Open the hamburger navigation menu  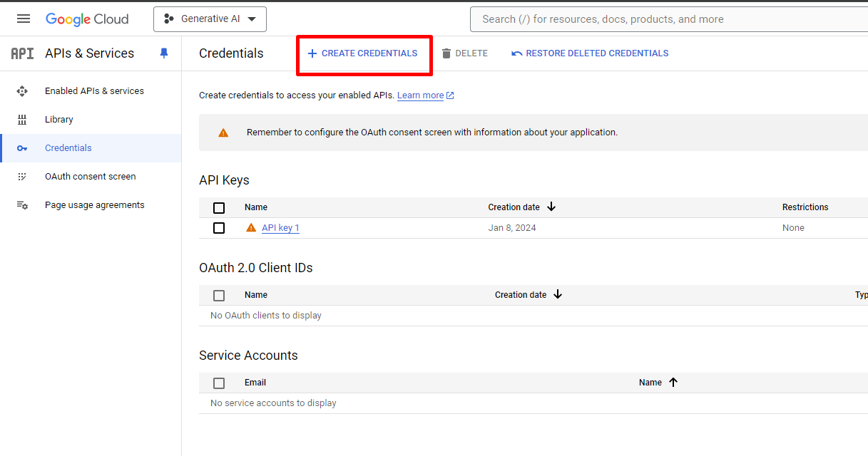pos(24,19)
